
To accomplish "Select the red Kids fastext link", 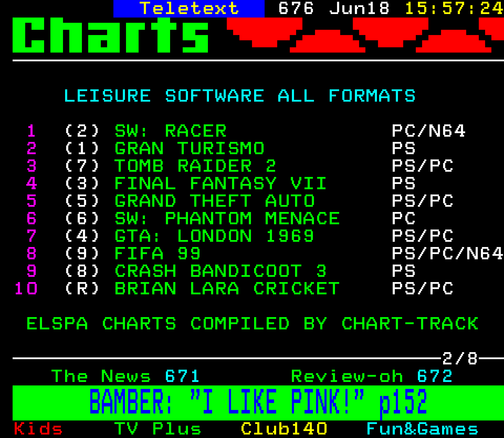I will point(38,429).
